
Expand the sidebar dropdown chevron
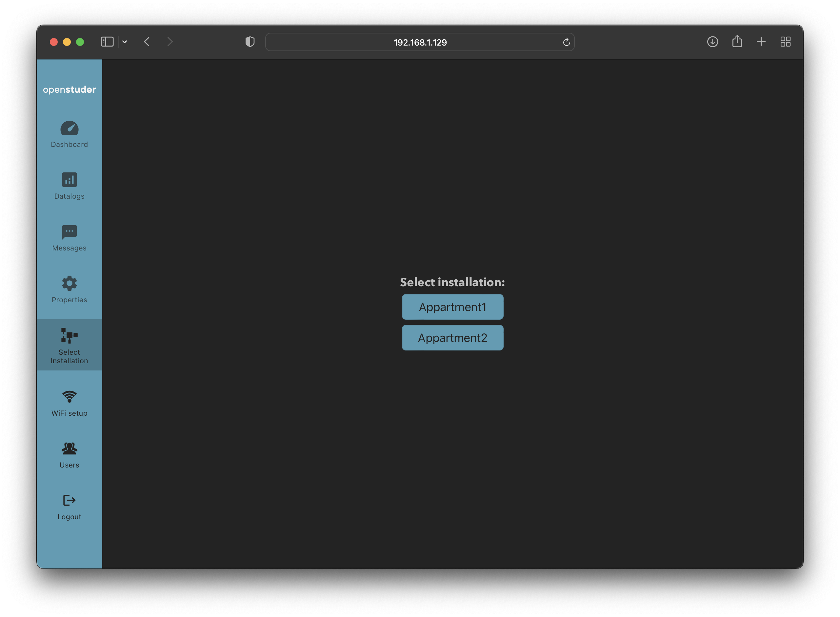click(x=125, y=42)
